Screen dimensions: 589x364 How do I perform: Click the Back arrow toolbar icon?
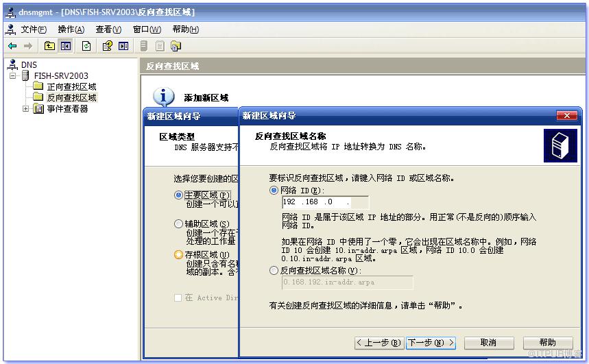pos(12,46)
